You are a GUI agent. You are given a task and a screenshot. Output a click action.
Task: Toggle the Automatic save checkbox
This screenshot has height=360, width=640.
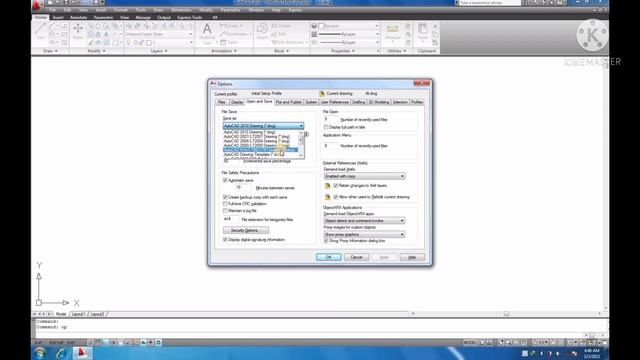tap(225, 180)
